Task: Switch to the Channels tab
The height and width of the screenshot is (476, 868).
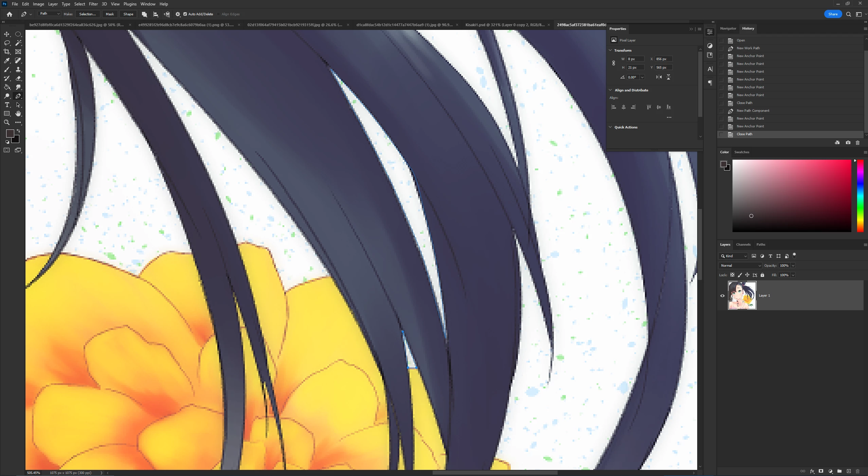Action: tap(743, 245)
